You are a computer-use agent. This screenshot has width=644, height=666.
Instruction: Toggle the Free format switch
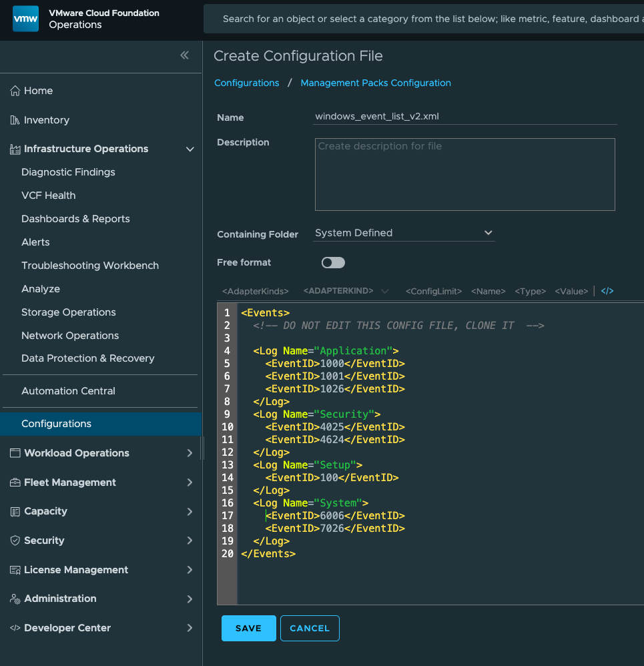coord(333,263)
